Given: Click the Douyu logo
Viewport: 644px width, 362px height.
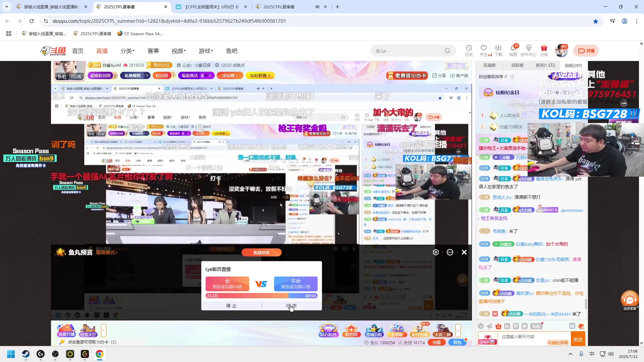Looking at the screenshot, I should point(53,51).
